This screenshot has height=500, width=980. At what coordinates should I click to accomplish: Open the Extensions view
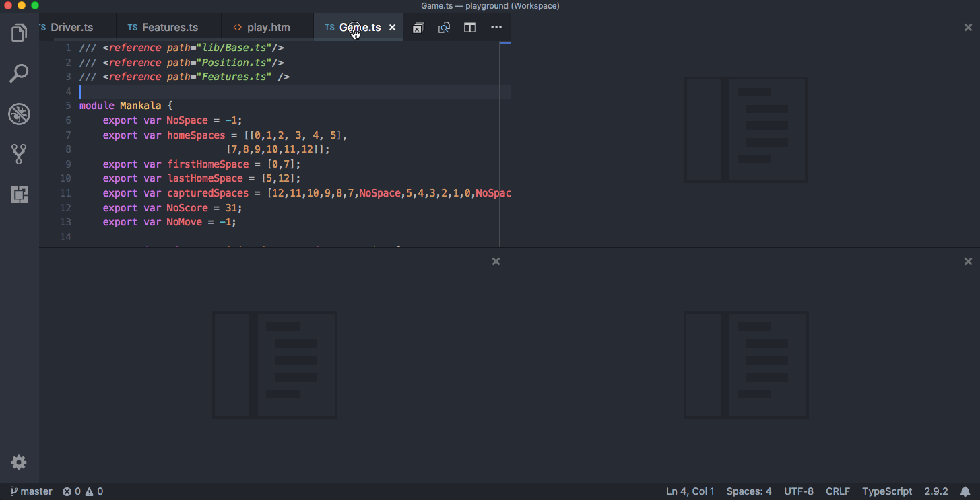click(19, 194)
